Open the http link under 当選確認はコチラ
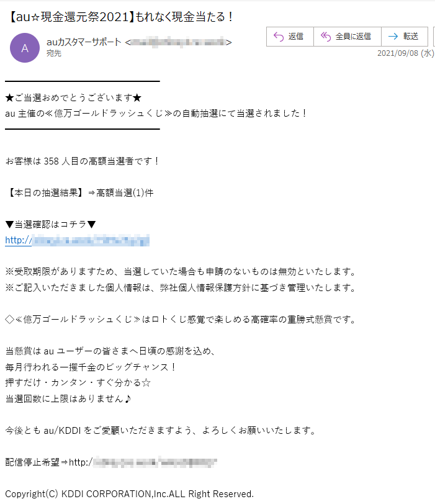 coord(77,240)
